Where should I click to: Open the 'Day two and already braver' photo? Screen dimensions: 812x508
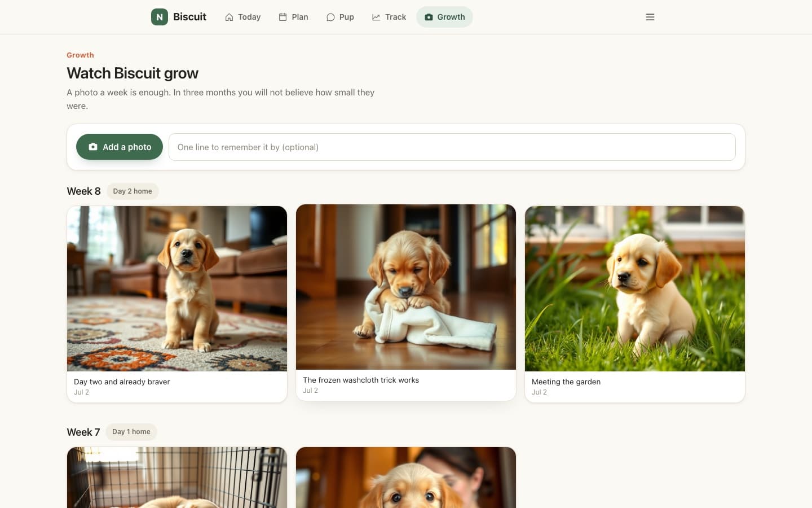pyautogui.click(x=177, y=288)
